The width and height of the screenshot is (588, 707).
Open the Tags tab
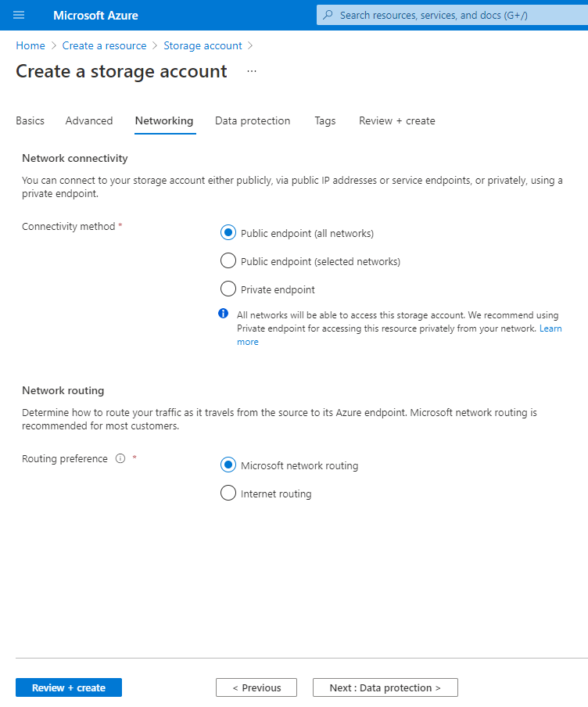tap(325, 121)
